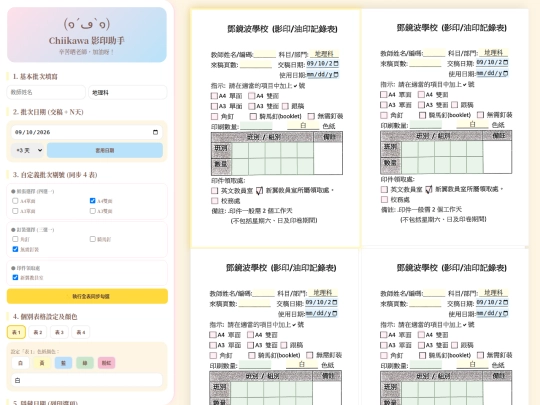Toggle 新翼教員室 checkmark in top-left form
The height and width of the screenshot is (405, 540).
(259, 190)
